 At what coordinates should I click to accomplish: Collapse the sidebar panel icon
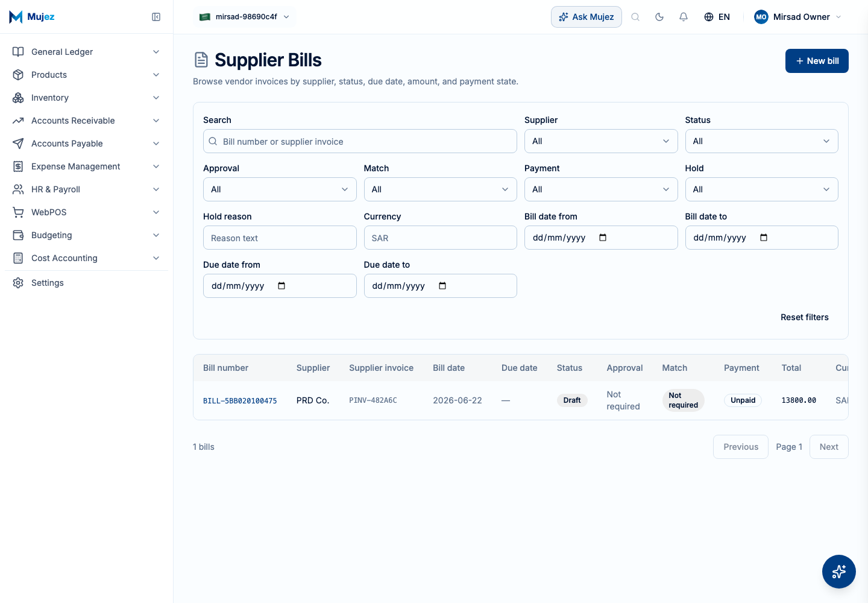[x=156, y=17]
